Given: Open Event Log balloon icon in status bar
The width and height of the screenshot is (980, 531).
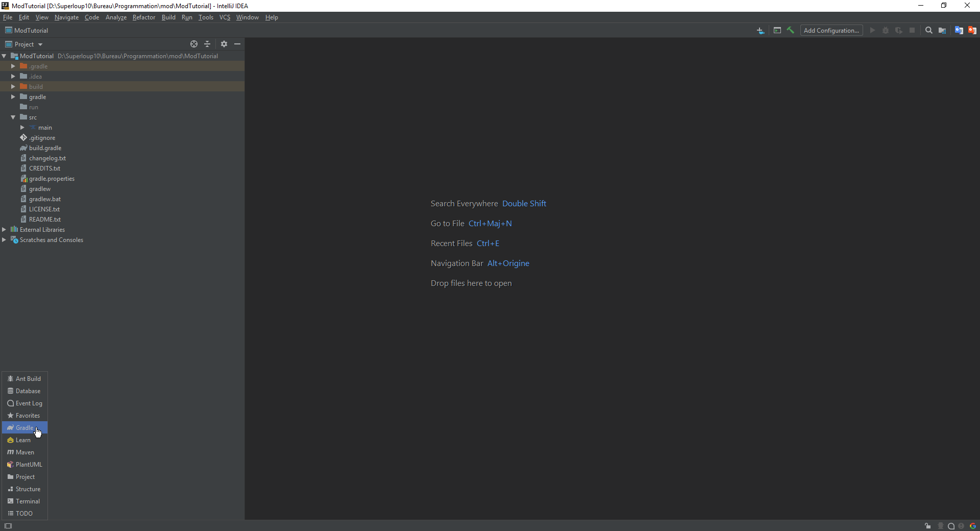Looking at the screenshot, I should point(951,526).
